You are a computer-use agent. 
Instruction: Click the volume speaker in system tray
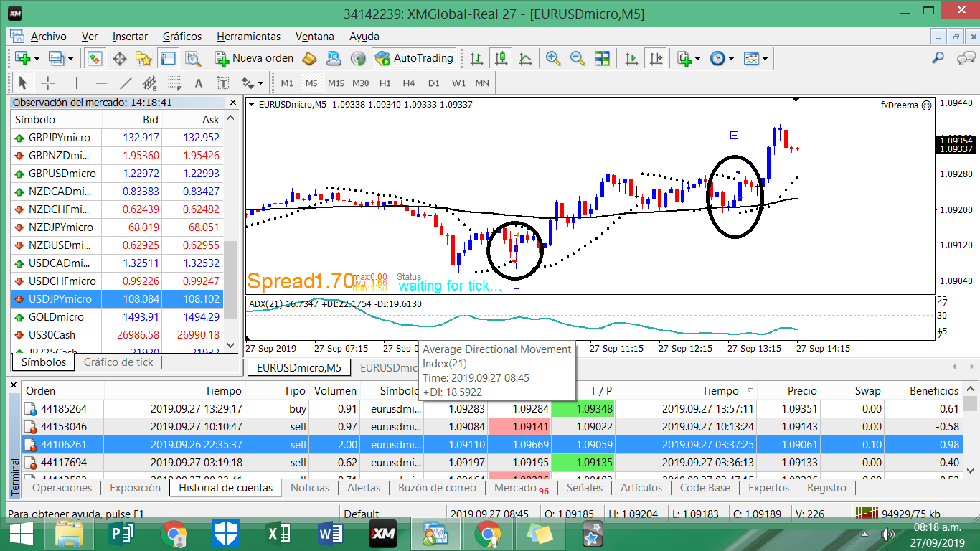(x=887, y=534)
